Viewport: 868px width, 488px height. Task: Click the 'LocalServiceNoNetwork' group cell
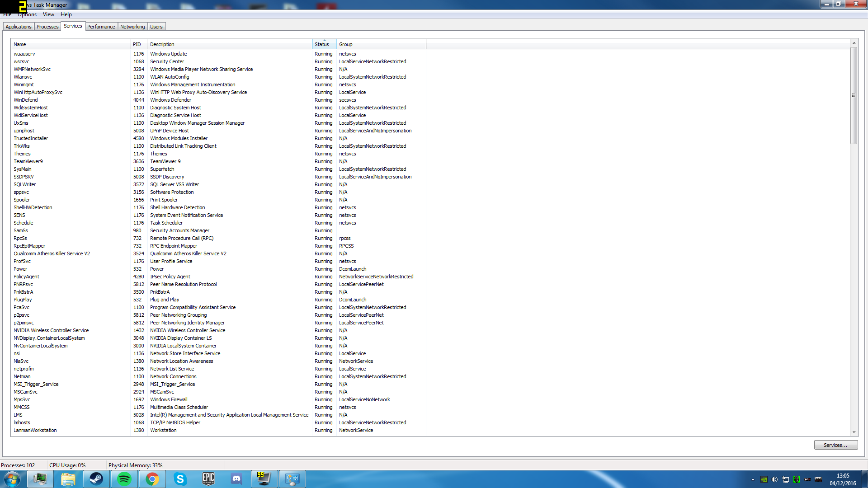tap(364, 399)
